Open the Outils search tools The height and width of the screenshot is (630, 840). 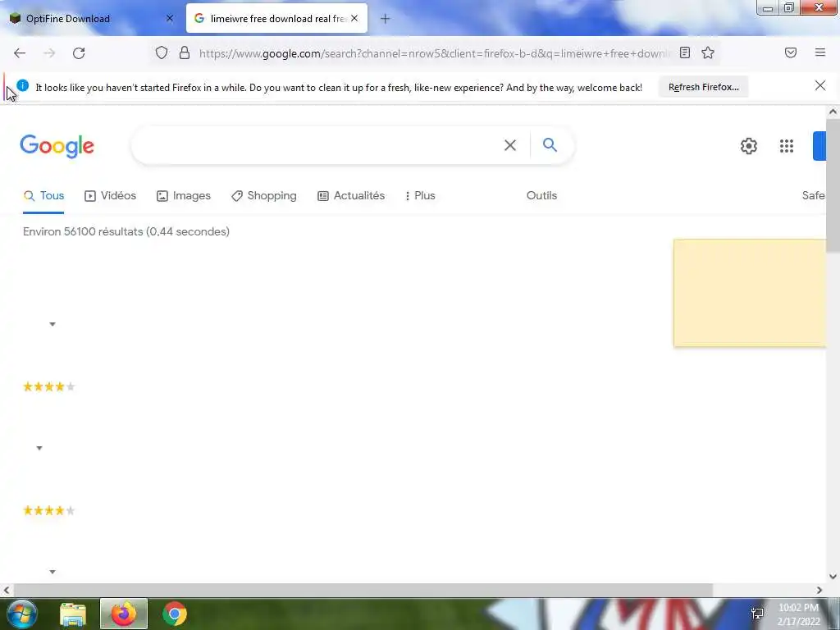541,195
